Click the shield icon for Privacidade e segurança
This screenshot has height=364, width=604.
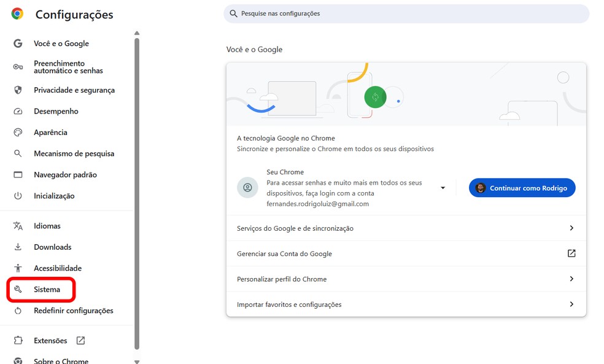coord(18,90)
